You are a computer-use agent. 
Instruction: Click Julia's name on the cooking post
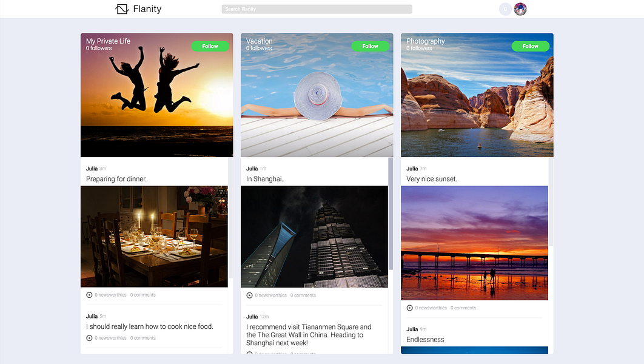pos(92,316)
